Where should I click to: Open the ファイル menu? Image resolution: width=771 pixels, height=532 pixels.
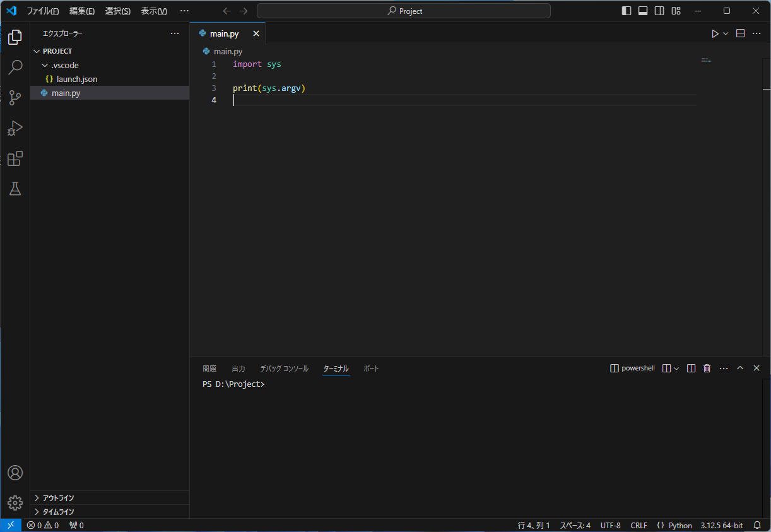click(x=42, y=11)
